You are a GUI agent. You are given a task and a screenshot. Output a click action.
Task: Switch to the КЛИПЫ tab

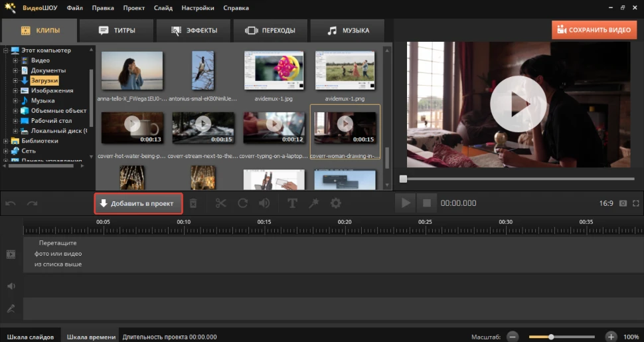point(39,31)
